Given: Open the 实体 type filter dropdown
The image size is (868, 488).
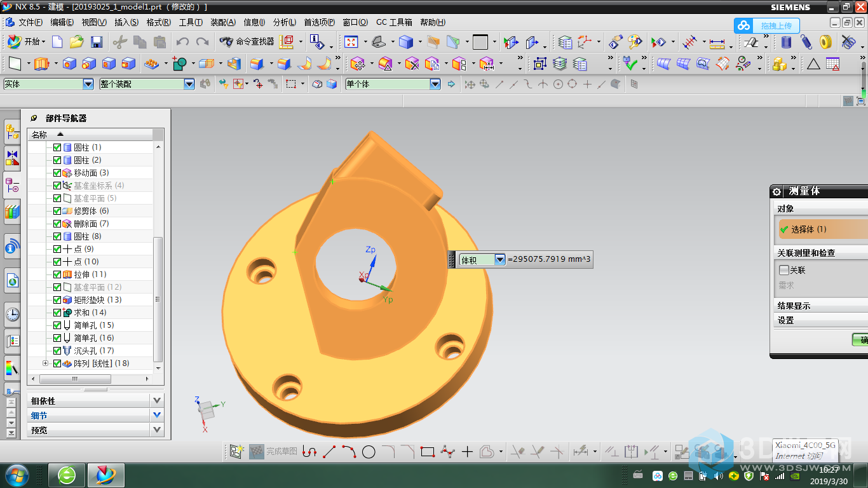Looking at the screenshot, I should [x=88, y=84].
